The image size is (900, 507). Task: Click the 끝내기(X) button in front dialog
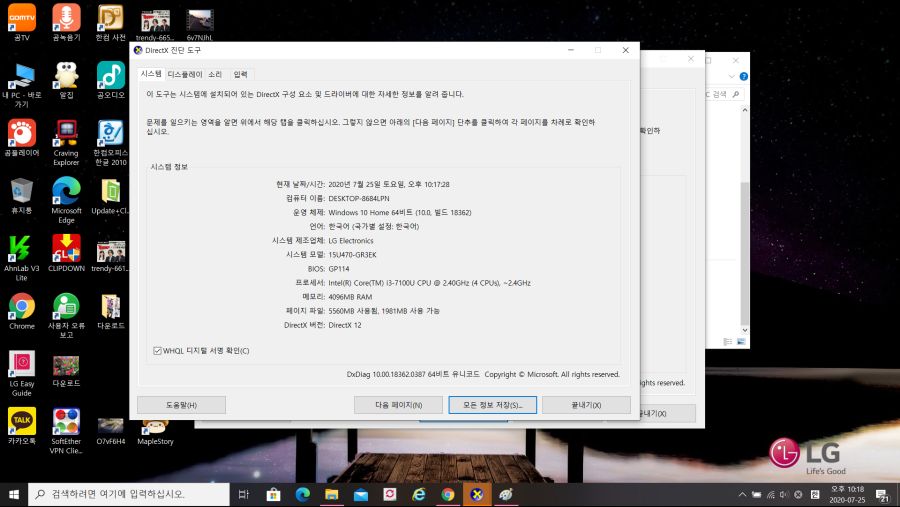586,405
